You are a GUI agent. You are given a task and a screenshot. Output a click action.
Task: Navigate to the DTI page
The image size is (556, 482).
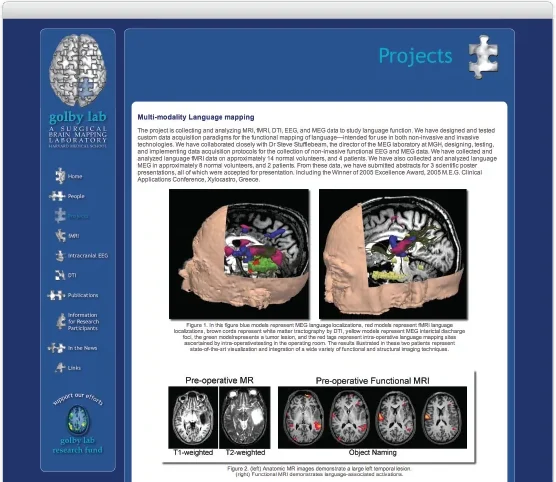point(72,275)
